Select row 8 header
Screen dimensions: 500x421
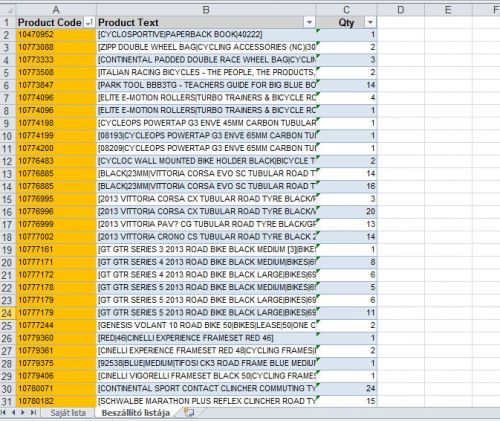click(x=8, y=110)
